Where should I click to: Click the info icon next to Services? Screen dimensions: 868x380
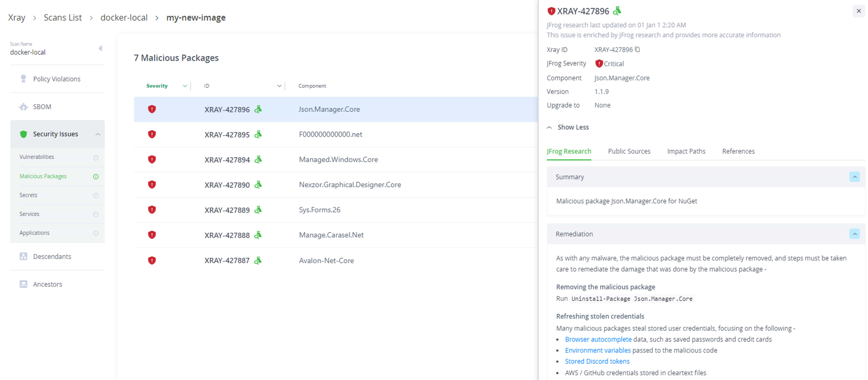[x=96, y=214]
